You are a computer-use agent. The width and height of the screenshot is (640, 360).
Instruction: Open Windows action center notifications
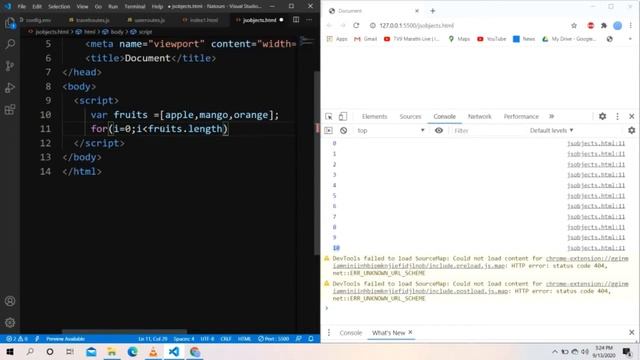click(627, 351)
